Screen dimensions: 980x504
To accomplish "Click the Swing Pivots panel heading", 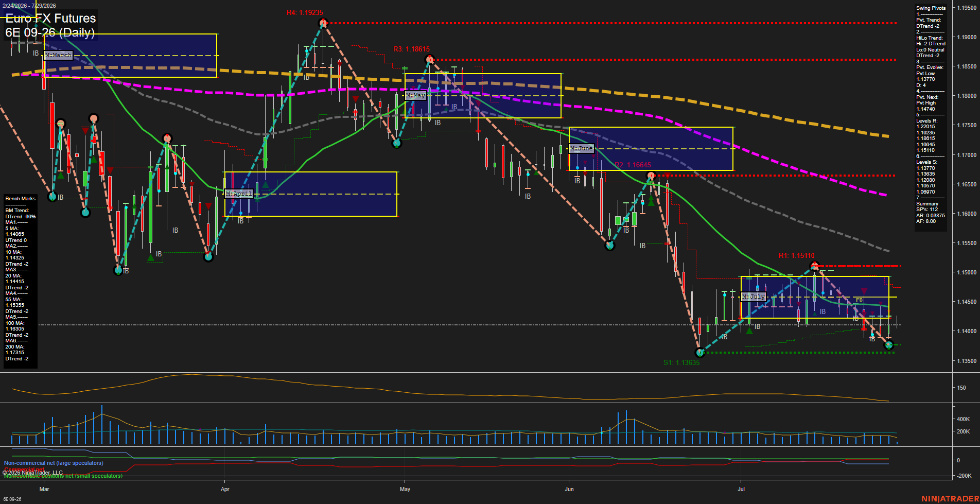I will tap(931, 8).
